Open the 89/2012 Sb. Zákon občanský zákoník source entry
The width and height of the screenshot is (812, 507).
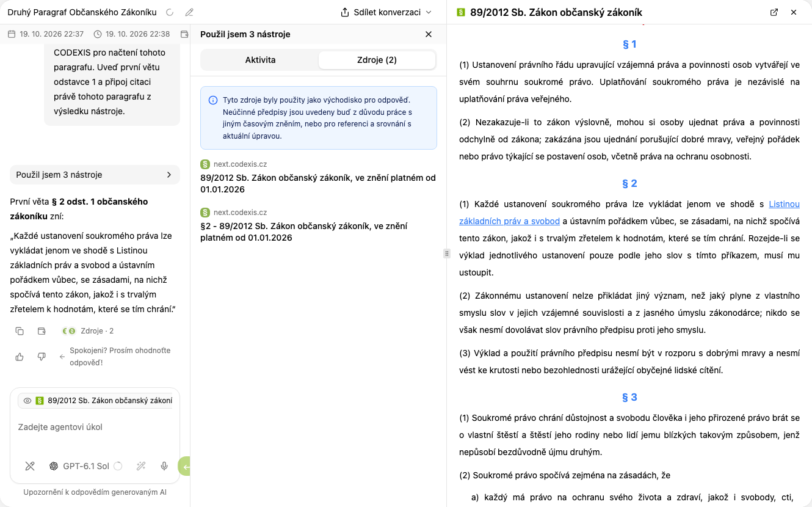click(318, 184)
